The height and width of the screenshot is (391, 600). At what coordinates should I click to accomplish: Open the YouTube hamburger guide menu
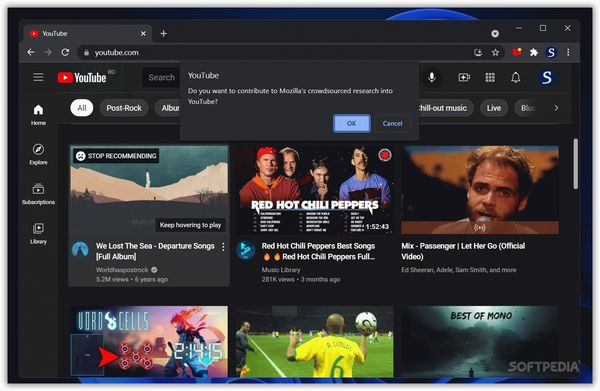[x=38, y=77]
